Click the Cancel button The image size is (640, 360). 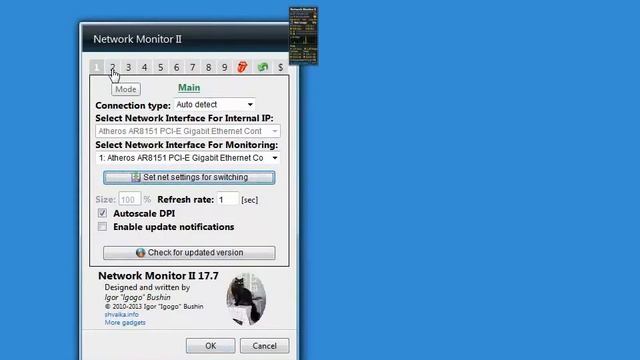[264, 346]
